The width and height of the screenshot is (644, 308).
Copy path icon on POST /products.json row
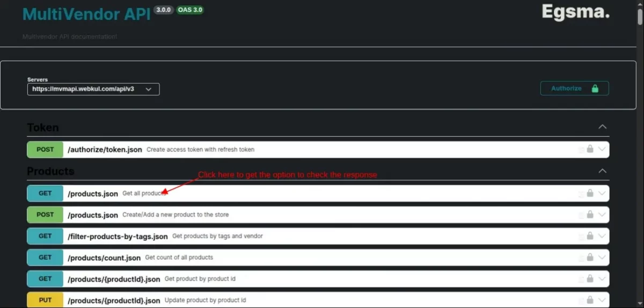pyautogui.click(x=581, y=215)
